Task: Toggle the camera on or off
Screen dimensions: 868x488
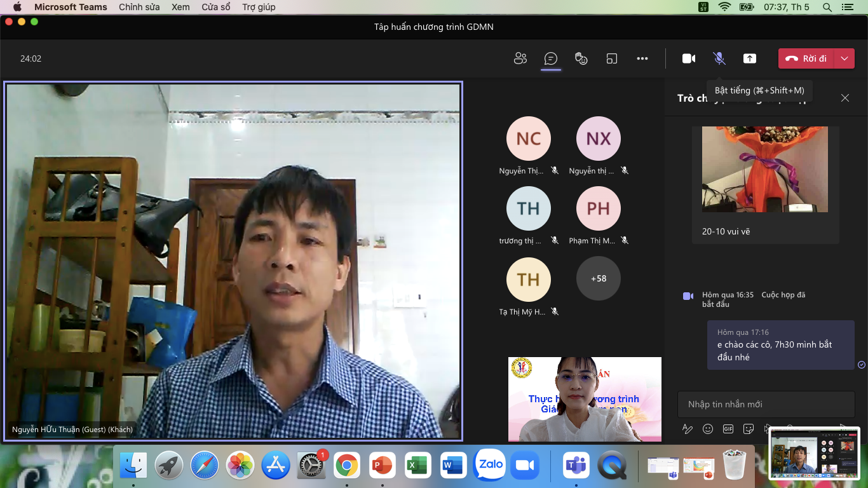Action: pyautogui.click(x=689, y=58)
